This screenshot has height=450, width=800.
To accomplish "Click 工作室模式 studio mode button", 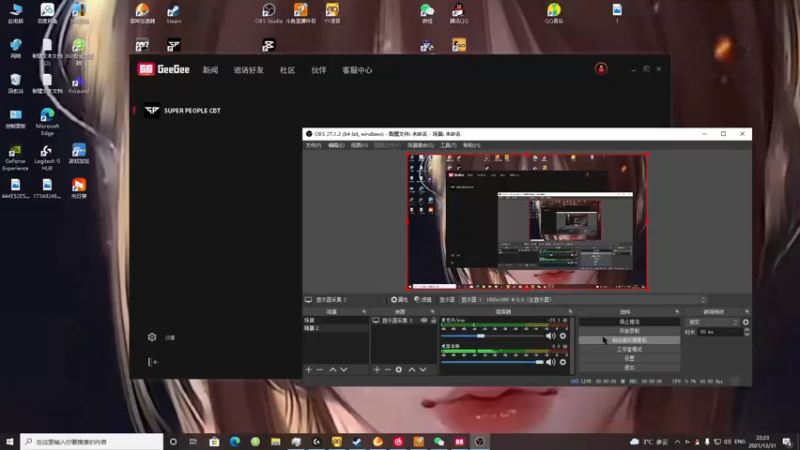I will 629,349.
